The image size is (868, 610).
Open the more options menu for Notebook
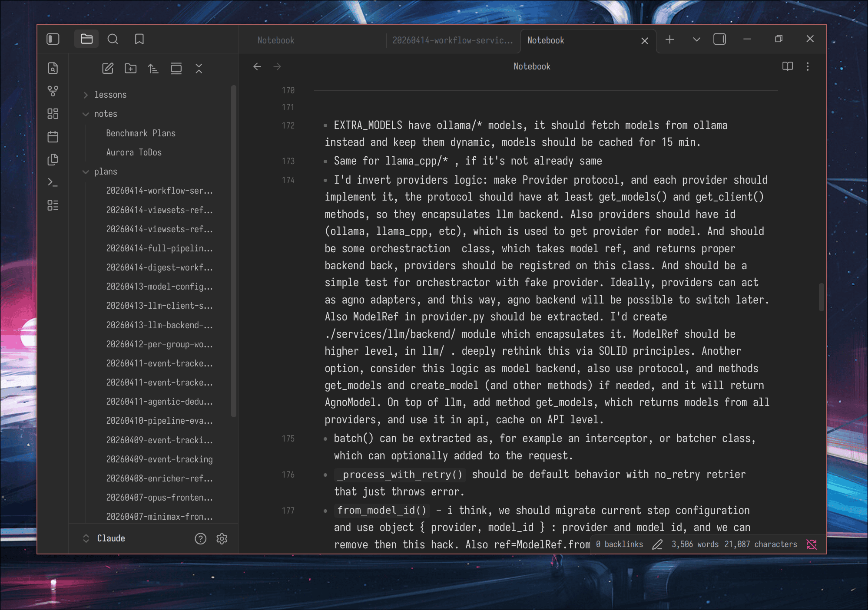[x=808, y=66]
